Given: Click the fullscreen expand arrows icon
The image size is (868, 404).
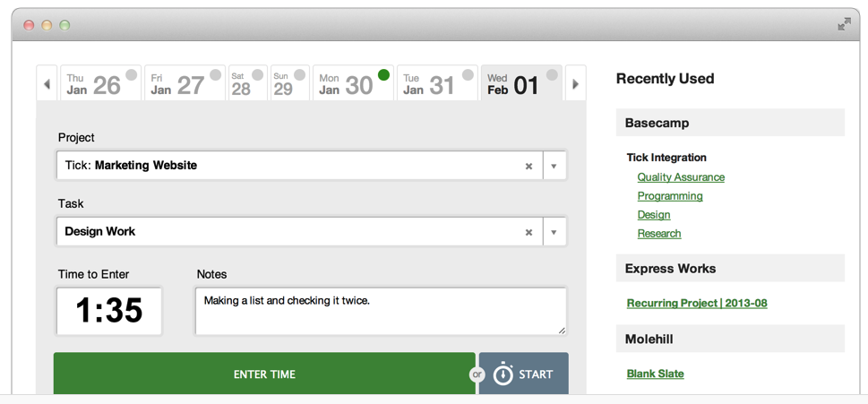Looking at the screenshot, I should 844,24.
